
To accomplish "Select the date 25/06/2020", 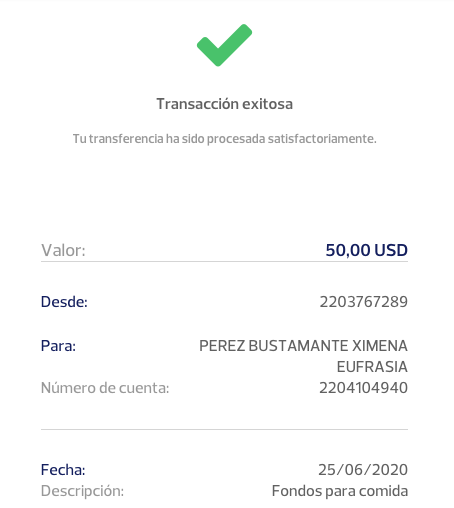I will tap(363, 470).
